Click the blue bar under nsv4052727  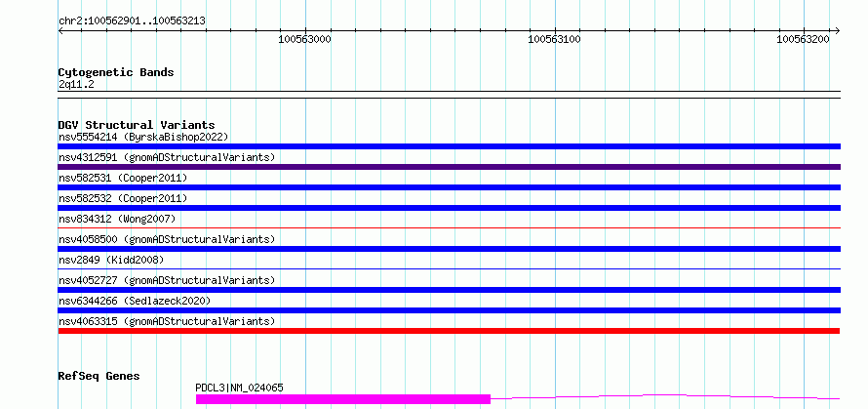click(449, 290)
